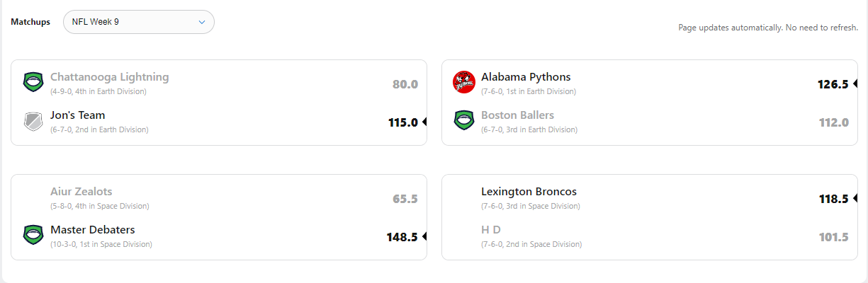Viewport: 868px width, 283px height.
Task: Open the NFL Week 9 matchups dropdown
Action: coord(139,22)
